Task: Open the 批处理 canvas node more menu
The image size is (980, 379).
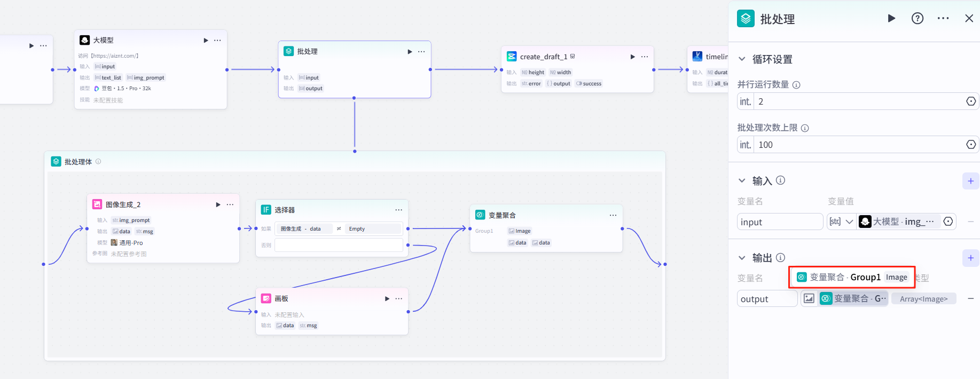Action: (421, 51)
